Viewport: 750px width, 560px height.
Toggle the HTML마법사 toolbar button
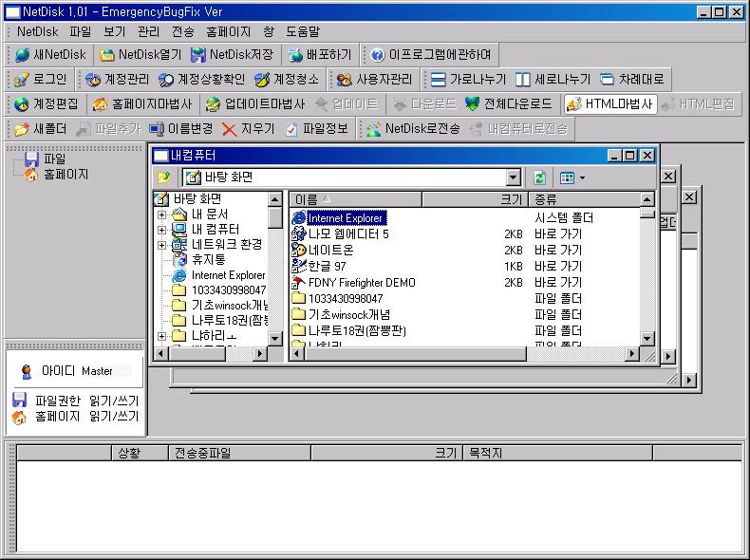click(x=609, y=104)
